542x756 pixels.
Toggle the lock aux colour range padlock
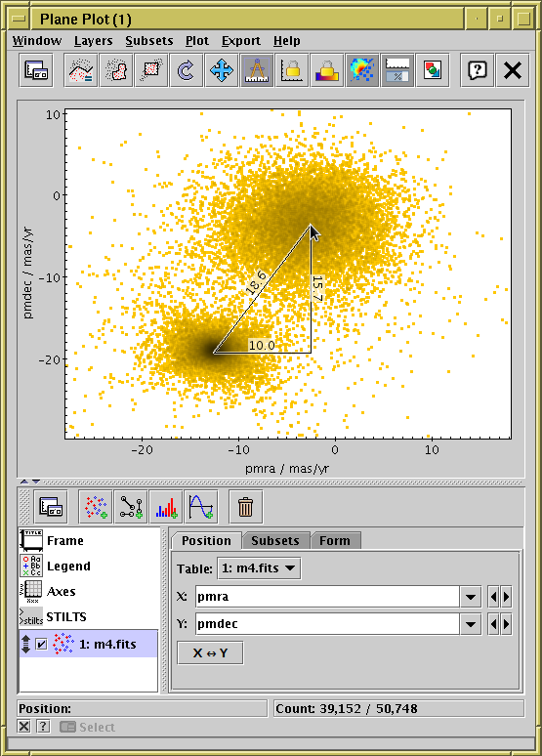click(327, 70)
